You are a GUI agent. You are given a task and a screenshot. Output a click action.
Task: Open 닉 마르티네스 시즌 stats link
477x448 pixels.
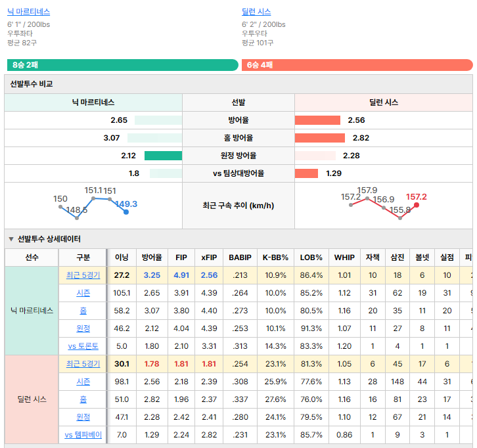[83, 293]
